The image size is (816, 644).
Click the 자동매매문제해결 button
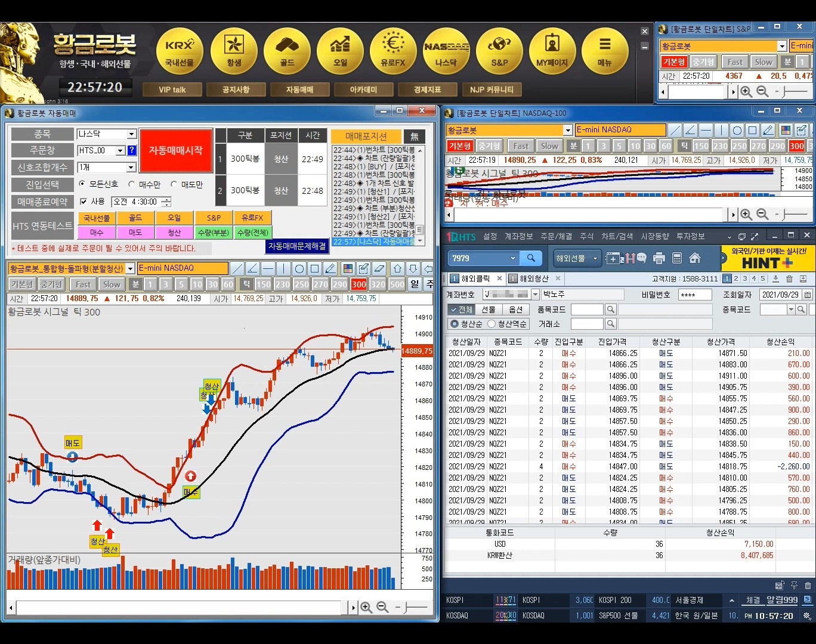(x=297, y=246)
